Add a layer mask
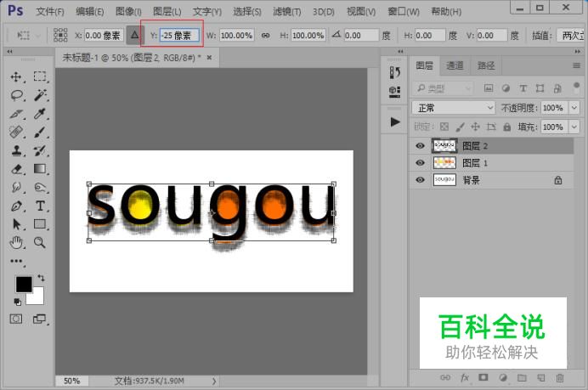Image resolution: width=588 pixels, height=390 pixels. click(x=483, y=377)
